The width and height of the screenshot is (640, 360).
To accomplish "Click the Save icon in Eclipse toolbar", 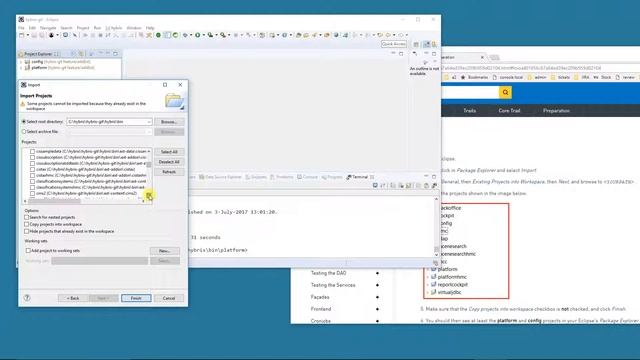I will [x=35, y=36].
